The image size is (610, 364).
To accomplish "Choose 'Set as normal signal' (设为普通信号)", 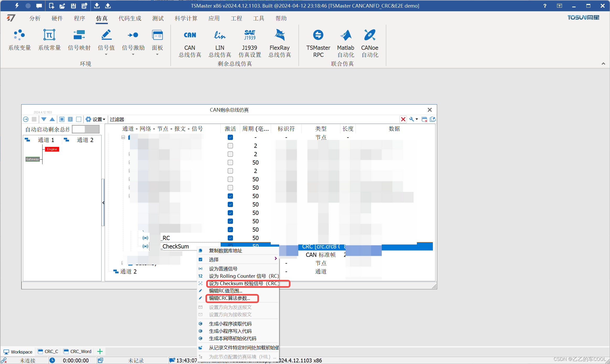I will 238,269.
